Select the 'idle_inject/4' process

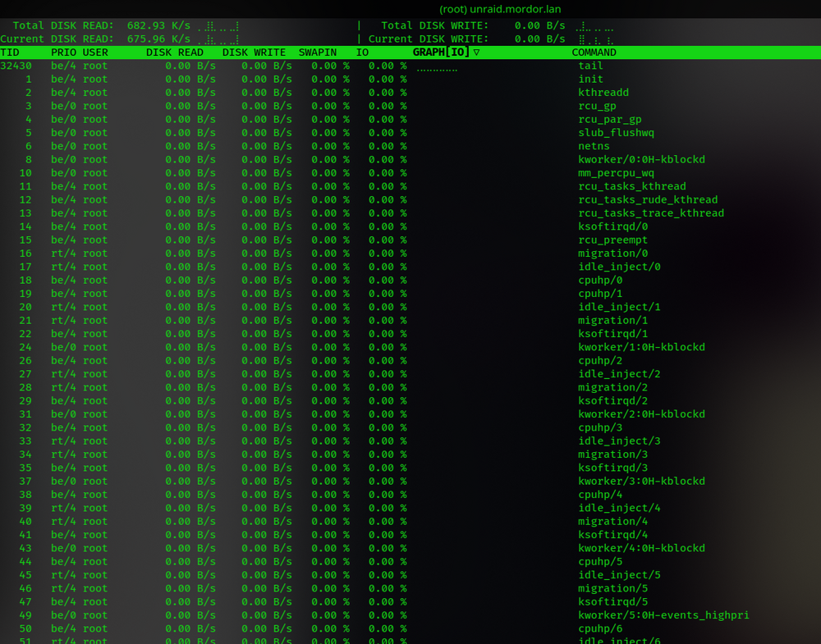coord(619,508)
